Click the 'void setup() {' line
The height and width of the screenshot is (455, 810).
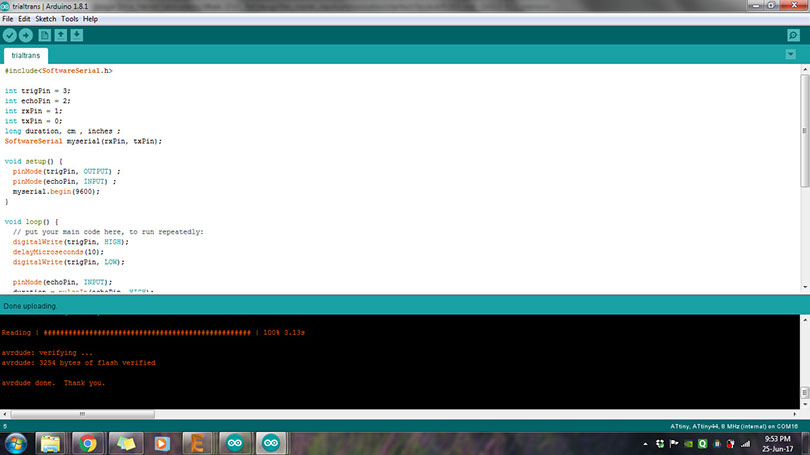(34, 161)
